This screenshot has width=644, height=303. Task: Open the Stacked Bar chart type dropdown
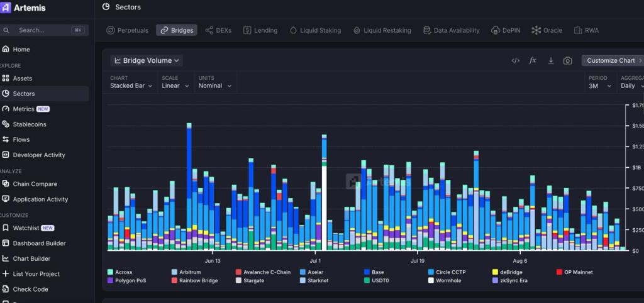point(131,85)
